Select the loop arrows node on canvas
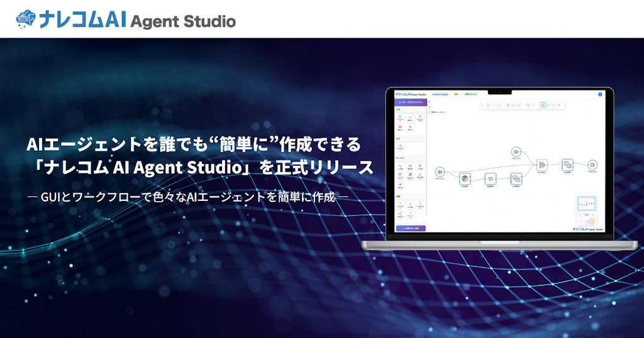Screen dimensions: 644x338 click(x=491, y=178)
